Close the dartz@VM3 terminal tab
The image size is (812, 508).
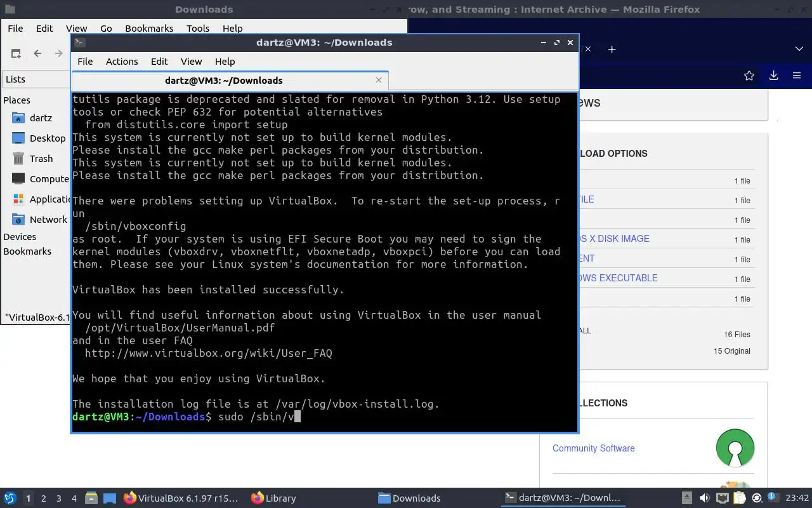click(379, 80)
